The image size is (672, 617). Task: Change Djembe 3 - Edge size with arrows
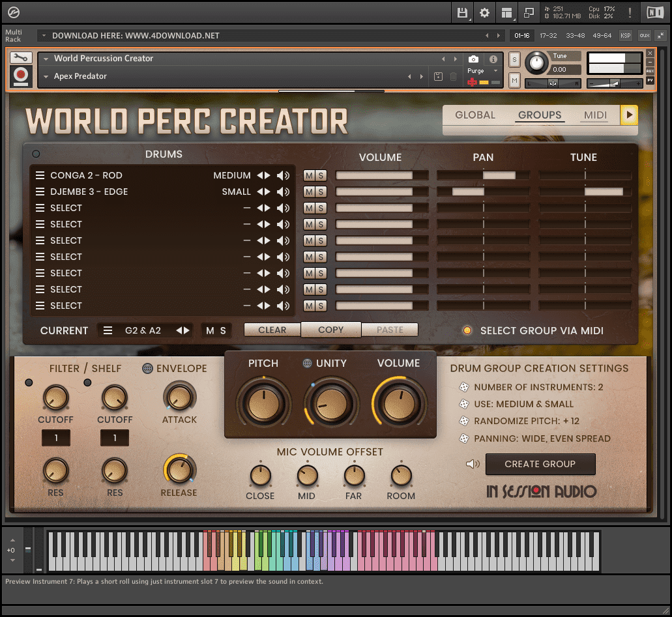click(263, 192)
